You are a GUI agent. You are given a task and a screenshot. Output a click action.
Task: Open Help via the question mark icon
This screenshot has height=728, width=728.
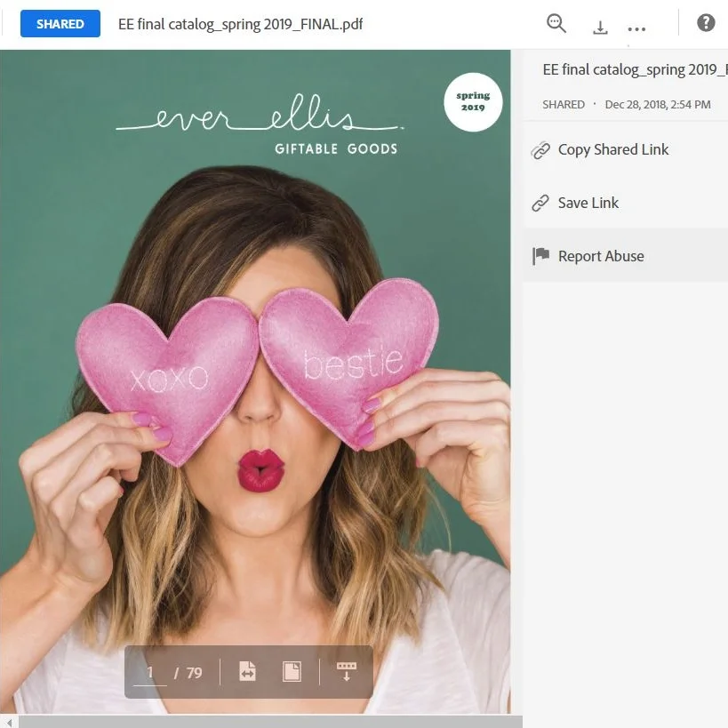(x=705, y=21)
